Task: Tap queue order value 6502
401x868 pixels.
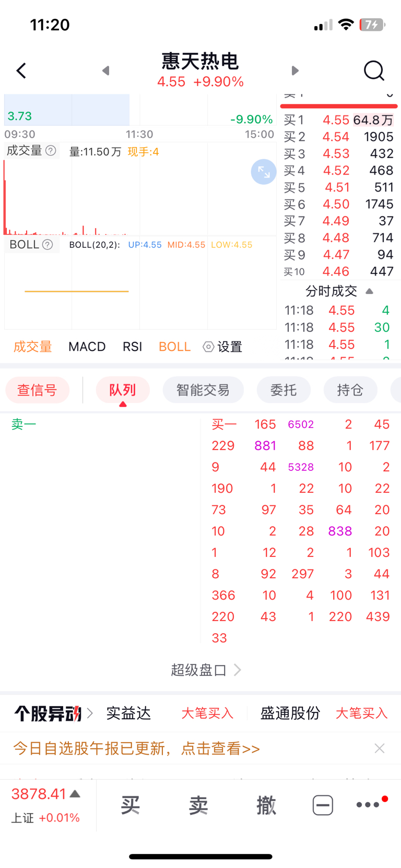Action: (301, 424)
